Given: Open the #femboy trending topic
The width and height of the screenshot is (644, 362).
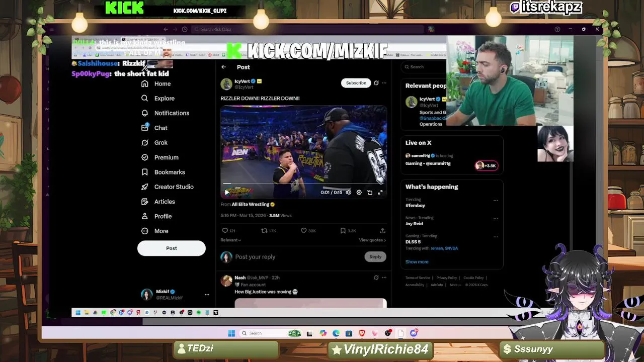Looking at the screenshot, I should (x=415, y=206).
